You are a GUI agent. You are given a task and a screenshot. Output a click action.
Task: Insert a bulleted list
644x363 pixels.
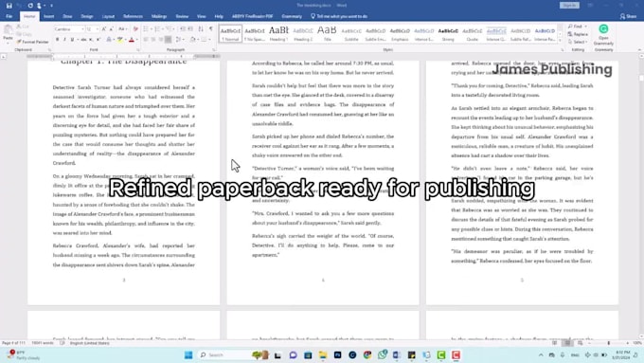point(146,29)
